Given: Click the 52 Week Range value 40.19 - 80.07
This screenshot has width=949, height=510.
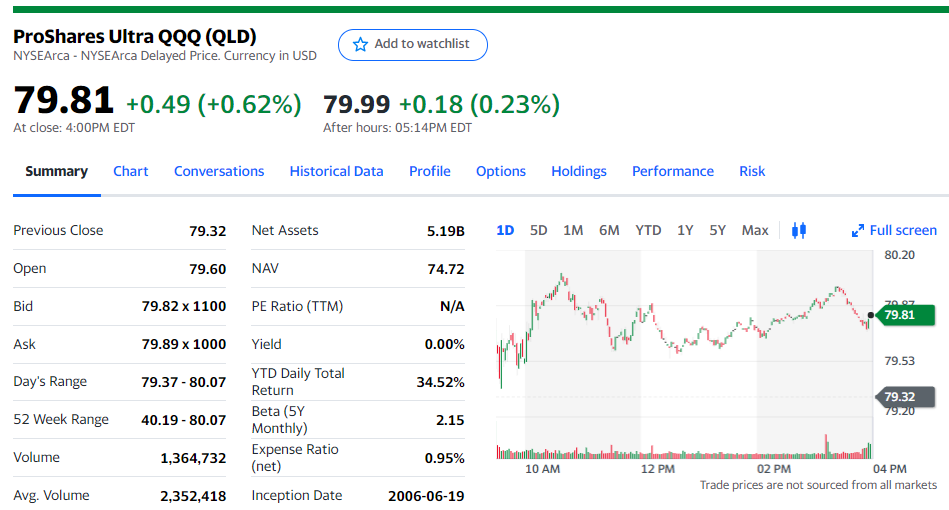Looking at the screenshot, I should 183,420.
